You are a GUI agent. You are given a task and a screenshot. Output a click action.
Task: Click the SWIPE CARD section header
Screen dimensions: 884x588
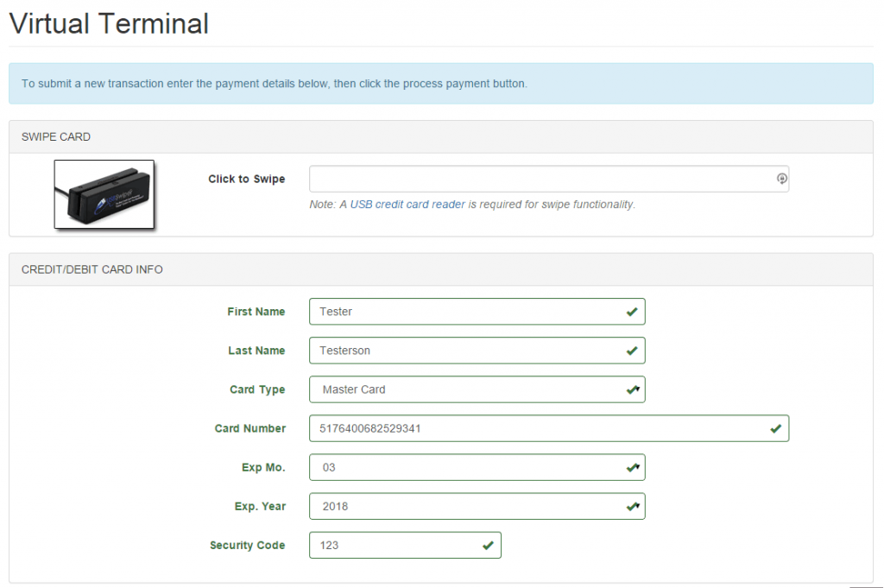(x=55, y=136)
